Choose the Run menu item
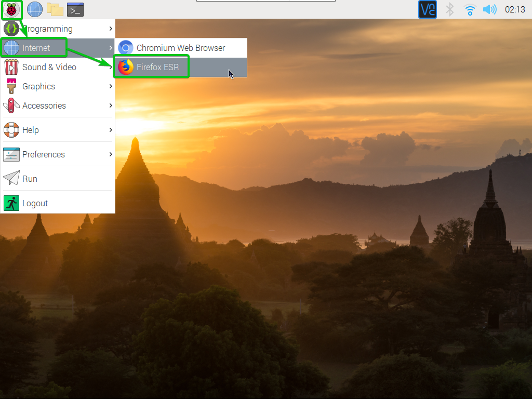532x399 pixels. coord(58,179)
